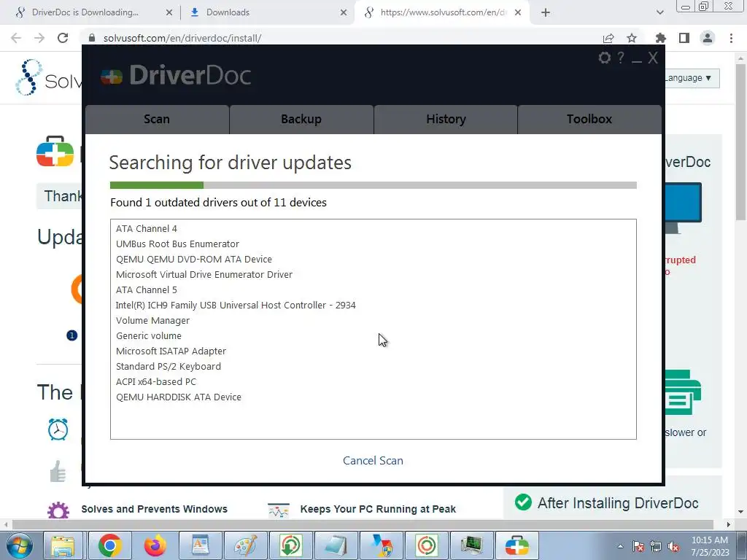Switch to the Backup tab
This screenshot has height=560, width=747.
point(301,120)
